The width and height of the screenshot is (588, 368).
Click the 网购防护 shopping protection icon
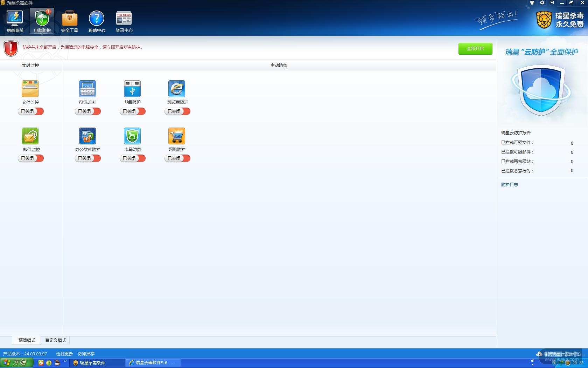click(x=177, y=136)
